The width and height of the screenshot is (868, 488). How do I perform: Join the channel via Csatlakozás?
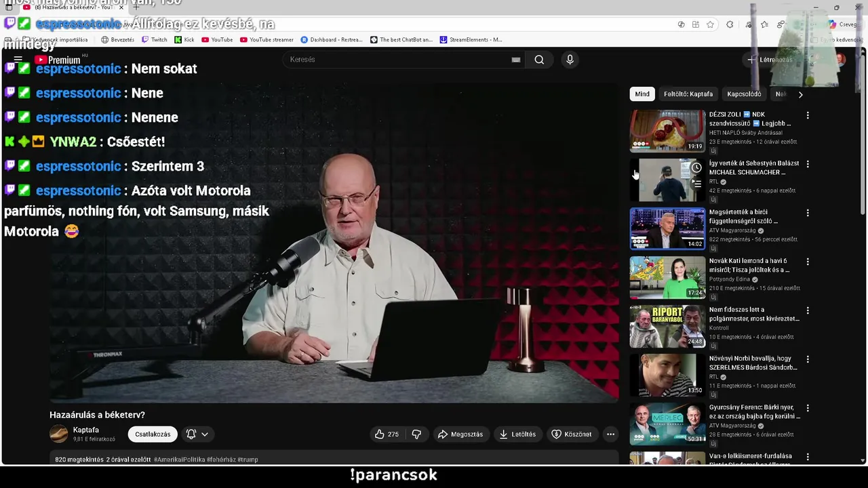tap(153, 434)
